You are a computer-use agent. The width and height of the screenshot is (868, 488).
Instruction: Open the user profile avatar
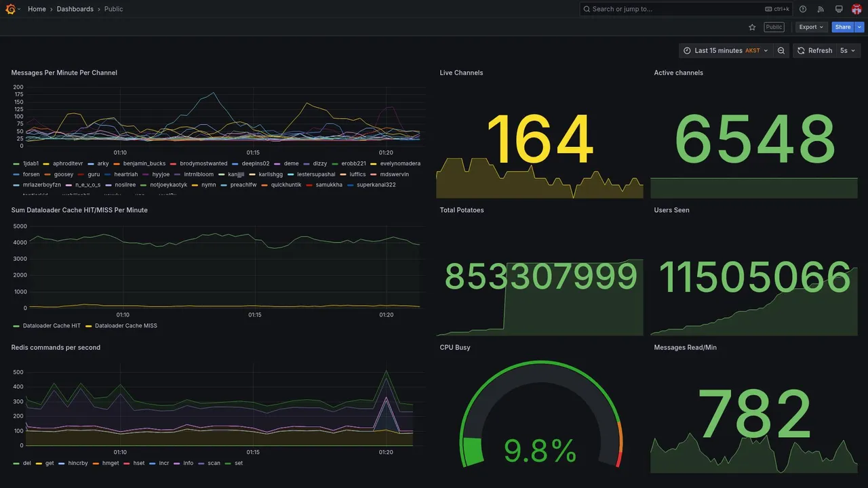(x=856, y=9)
